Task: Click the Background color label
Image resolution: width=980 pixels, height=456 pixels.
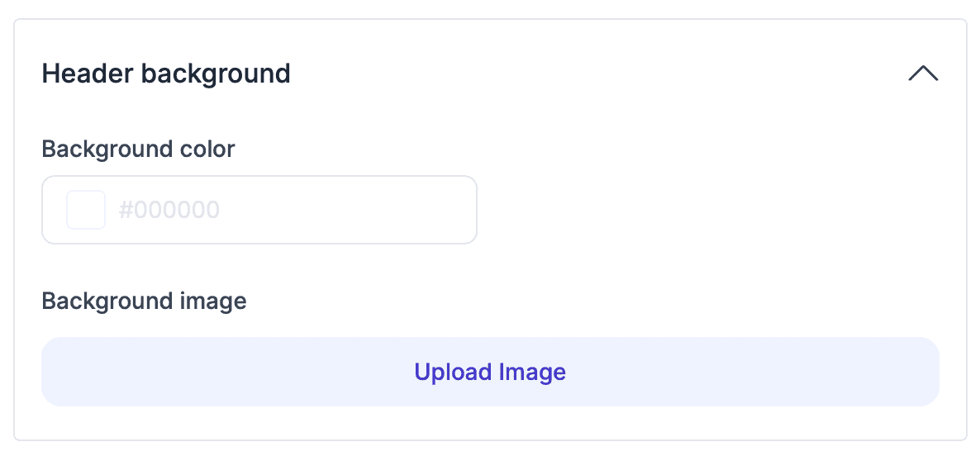Action: (138, 150)
